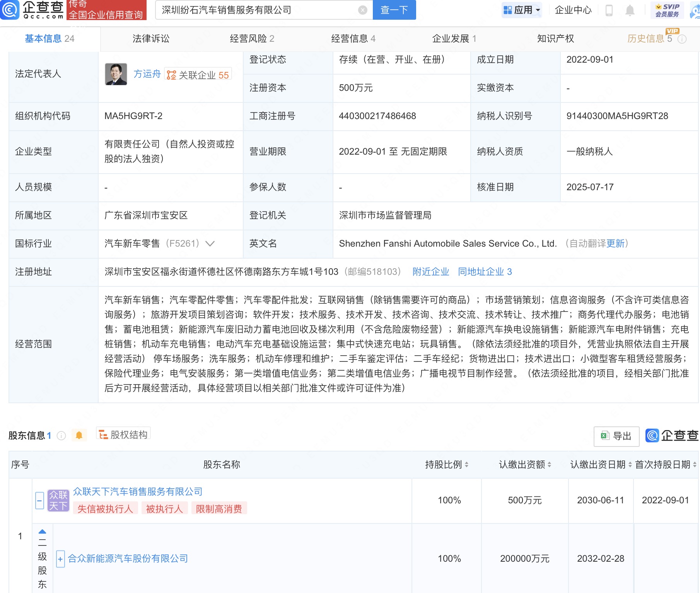Switch to 知识产权 tab
Image resolution: width=700 pixels, height=593 pixels.
[x=555, y=39]
